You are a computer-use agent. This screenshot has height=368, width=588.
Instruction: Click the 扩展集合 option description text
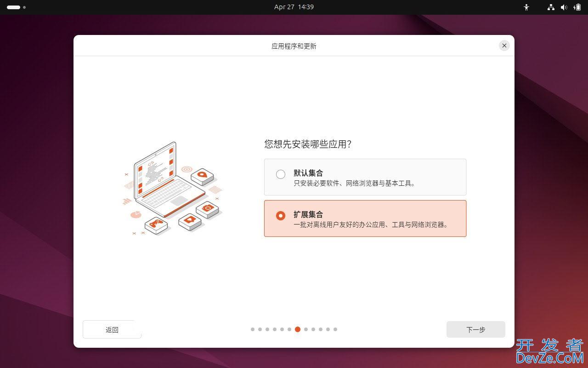click(371, 224)
